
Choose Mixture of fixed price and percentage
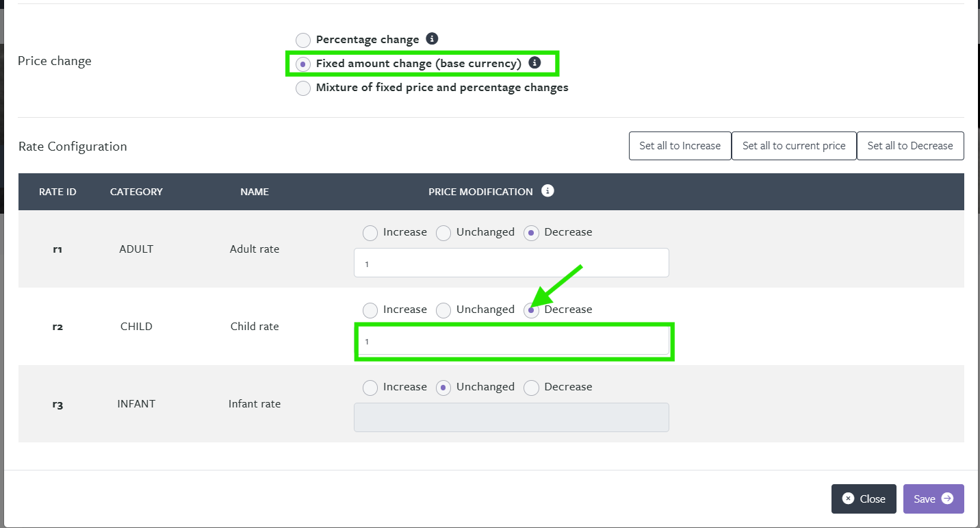(303, 88)
